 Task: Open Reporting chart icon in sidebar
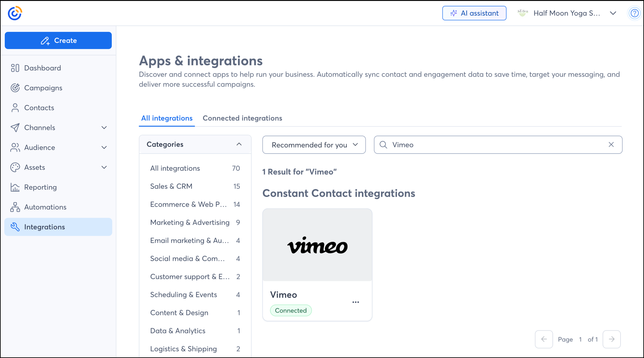point(15,187)
